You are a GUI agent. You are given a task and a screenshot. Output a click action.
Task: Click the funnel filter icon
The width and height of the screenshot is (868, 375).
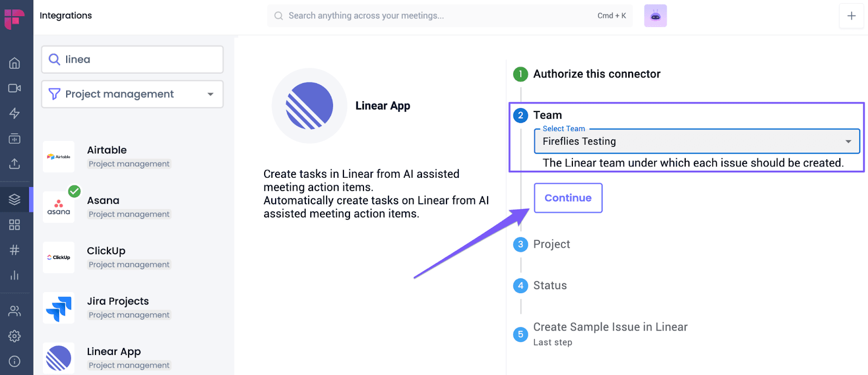click(x=54, y=94)
